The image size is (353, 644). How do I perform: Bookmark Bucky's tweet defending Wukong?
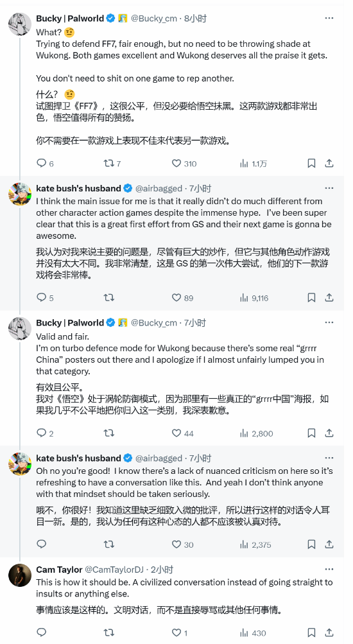tap(311, 164)
